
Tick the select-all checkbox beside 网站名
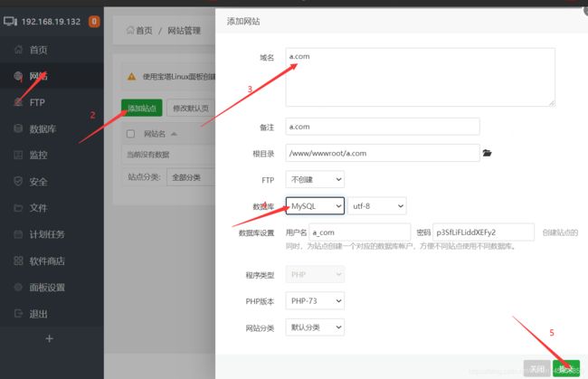point(130,134)
